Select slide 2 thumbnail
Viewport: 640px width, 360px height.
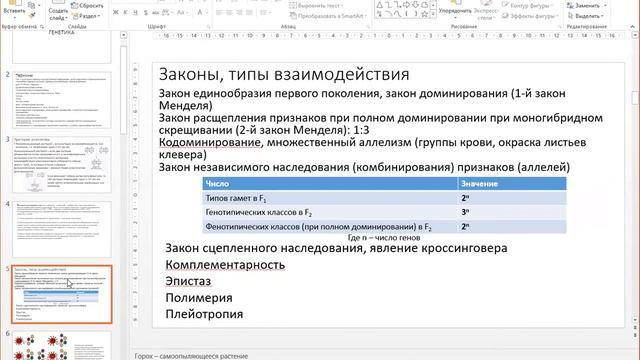[61, 100]
